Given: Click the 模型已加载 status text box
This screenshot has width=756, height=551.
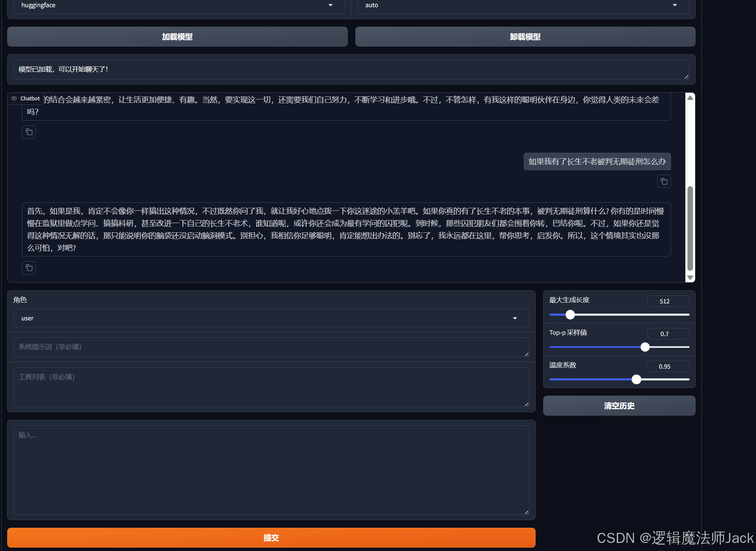Looking at the screenshot, I should click(352, 70).
